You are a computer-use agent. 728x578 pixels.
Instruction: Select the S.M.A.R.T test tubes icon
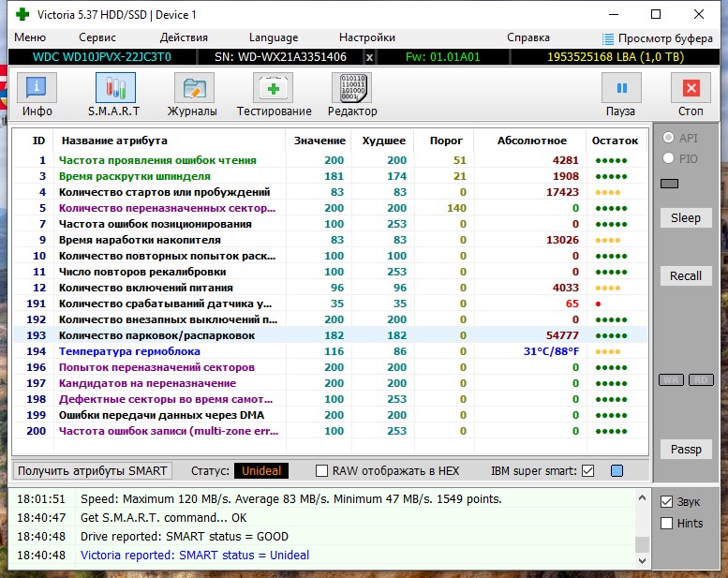tap(115, 88)
